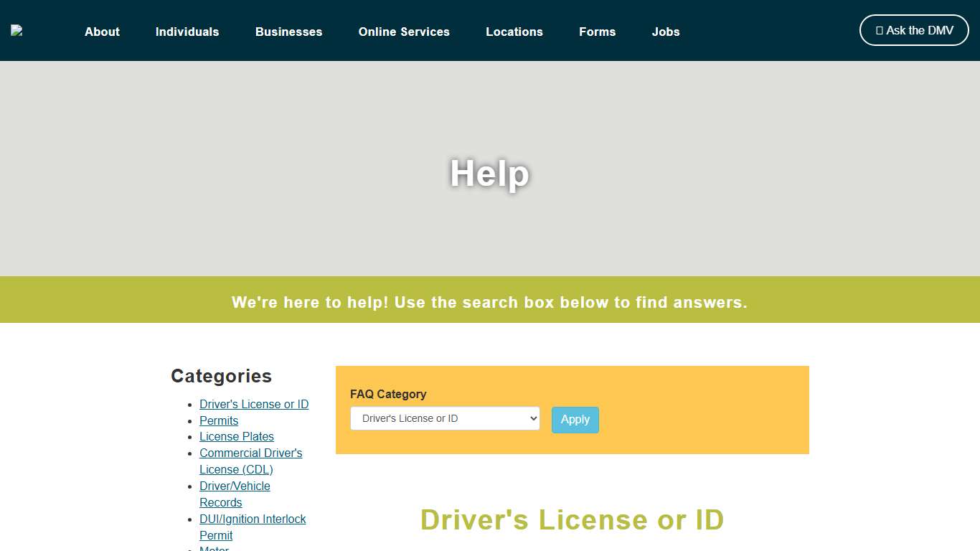Viewport: 980px width, 551px height.
Task: Open the Online Services menu
Action: click(404, 32)
